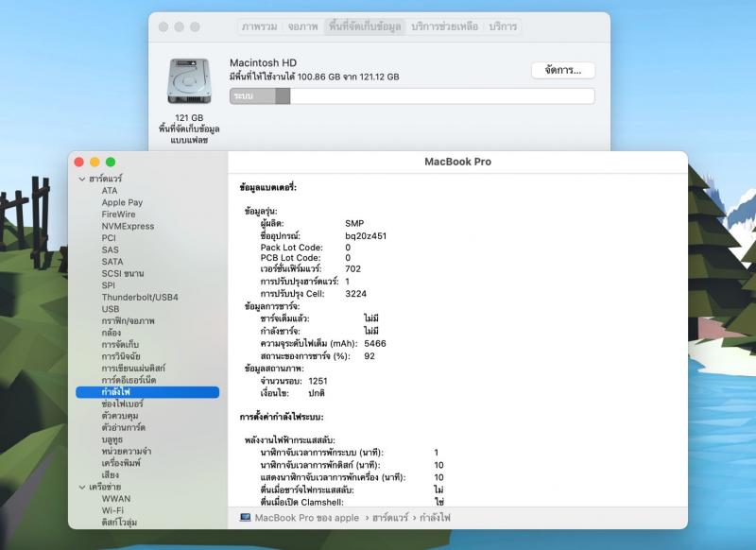Screen dimensions: 756x550
Task: Click ฮาร์ดแวร์ in the bottom path bar
Action: click(390, 518)
